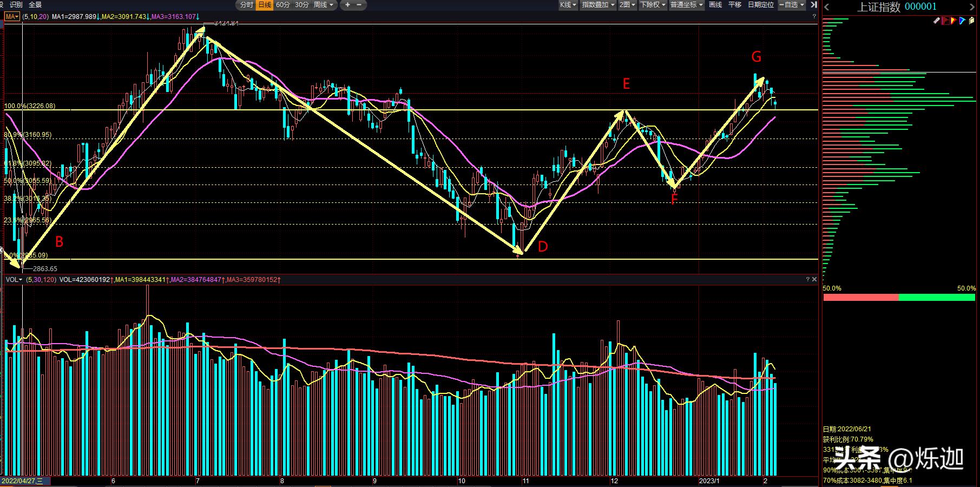Image resolution: width=980 pixels, height=487 pixels.
Task: Open help for the VOL indicator
Action: (807, 279)
